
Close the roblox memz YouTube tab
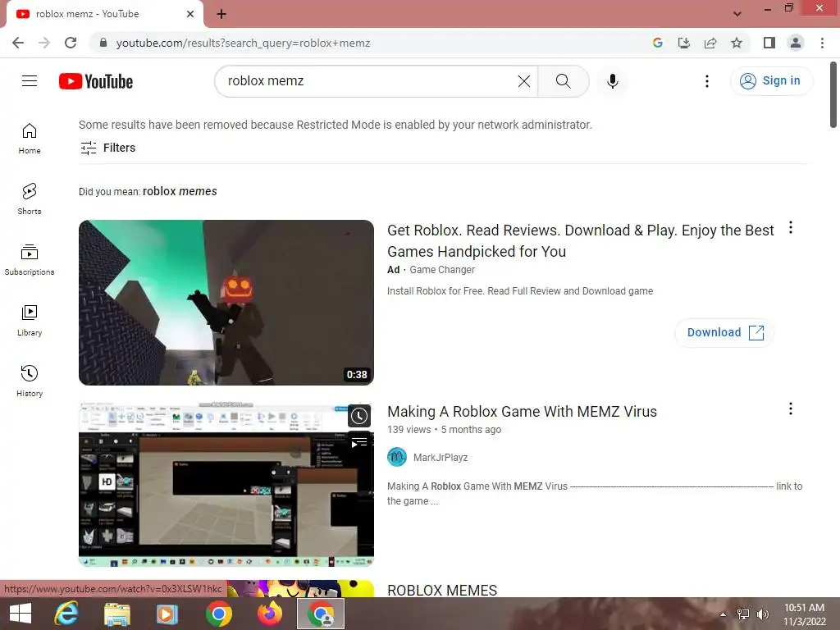coord(190,14)
